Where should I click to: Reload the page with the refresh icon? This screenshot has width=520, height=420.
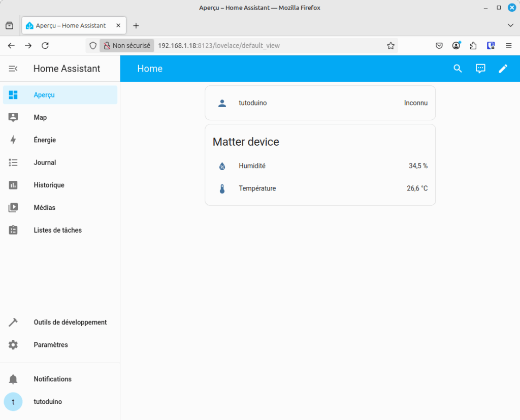(x=45, y=46)
